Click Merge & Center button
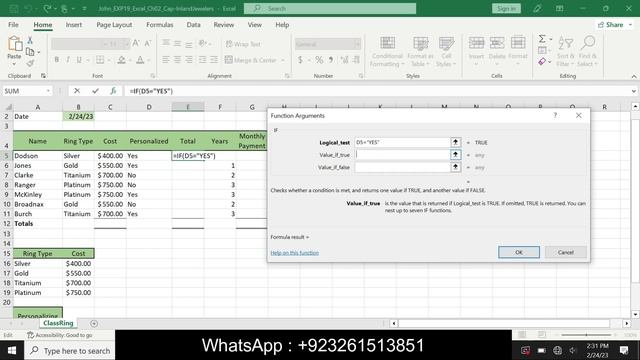This screenshot has width=640, height=360. [x=251, y=60]
